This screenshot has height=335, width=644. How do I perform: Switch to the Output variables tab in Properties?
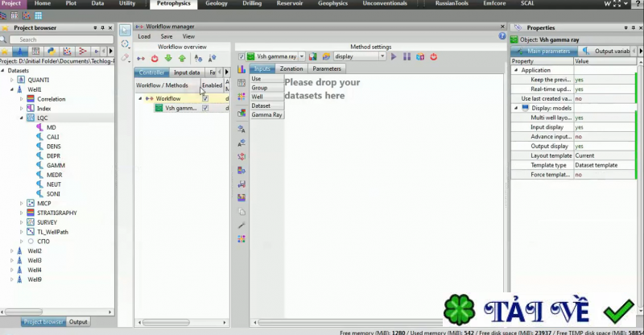click(607, 51)
